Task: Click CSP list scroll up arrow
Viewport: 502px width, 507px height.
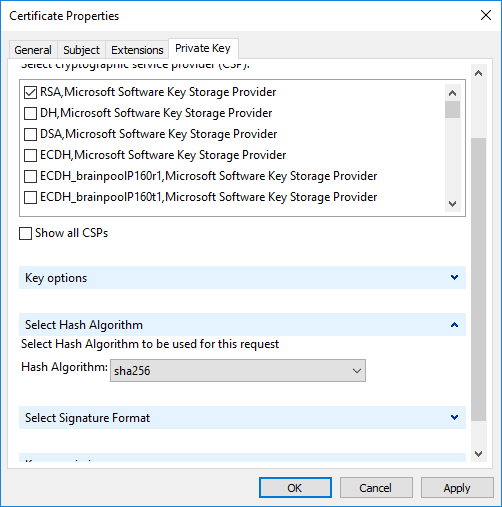Action: click(x=452, y=93)
